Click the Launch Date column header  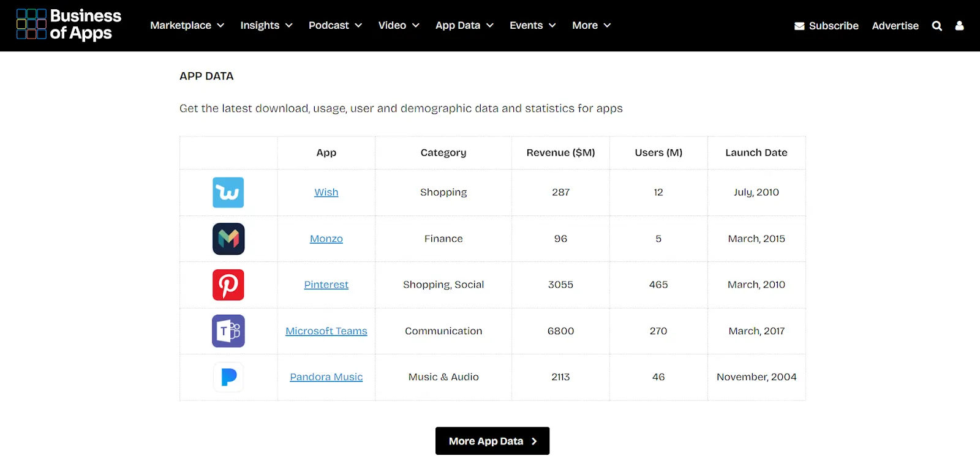(x=756, y=153)
